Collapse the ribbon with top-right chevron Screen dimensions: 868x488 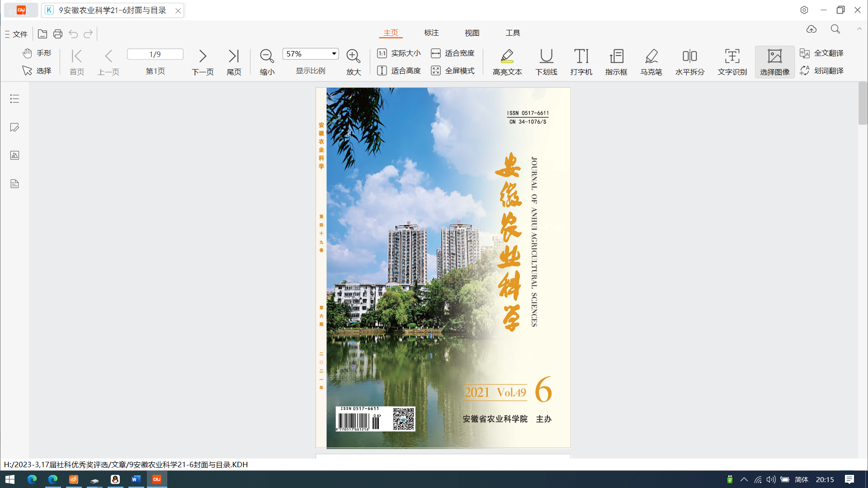point(859,29)
